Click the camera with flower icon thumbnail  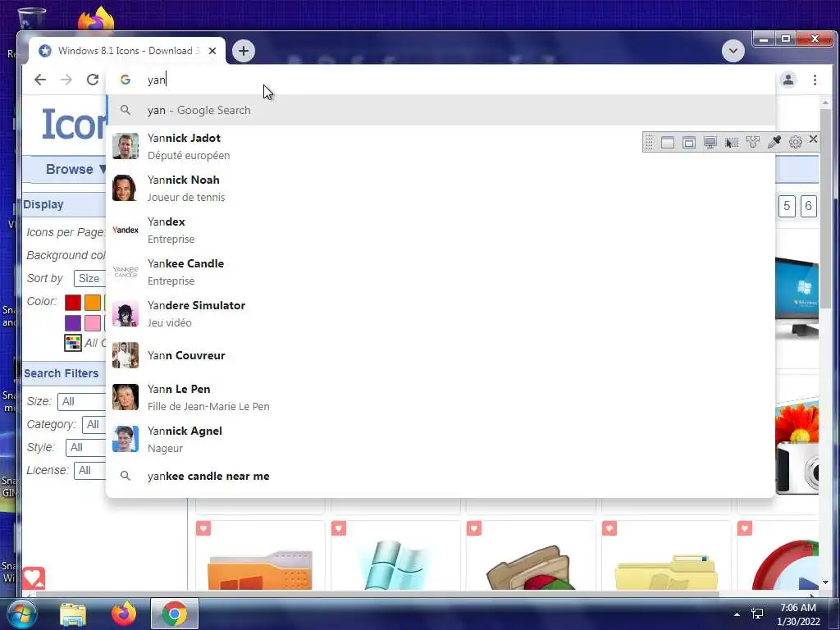797,445
